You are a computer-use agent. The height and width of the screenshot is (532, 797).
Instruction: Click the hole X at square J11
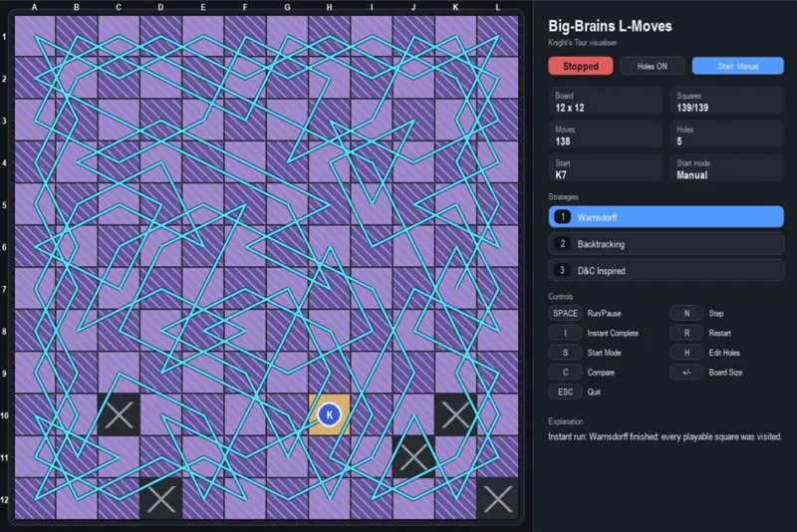pyautogui.click(x=413, y=457)
